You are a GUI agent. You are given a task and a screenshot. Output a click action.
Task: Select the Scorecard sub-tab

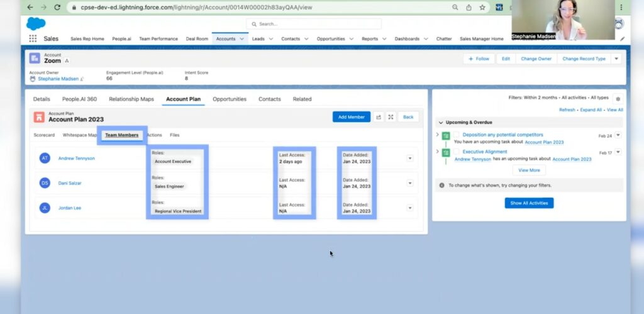pyautogui.click(x=44, y=135)
